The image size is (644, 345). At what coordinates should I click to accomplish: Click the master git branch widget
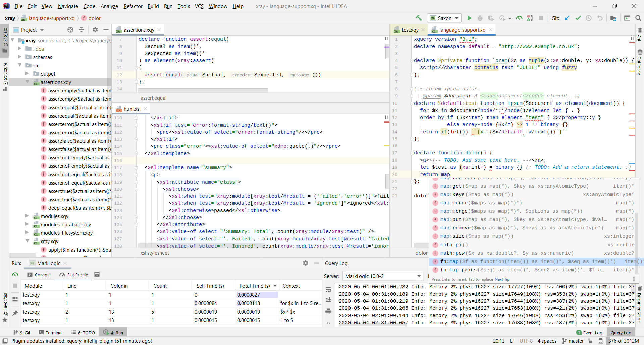click(x=573, y=341)
